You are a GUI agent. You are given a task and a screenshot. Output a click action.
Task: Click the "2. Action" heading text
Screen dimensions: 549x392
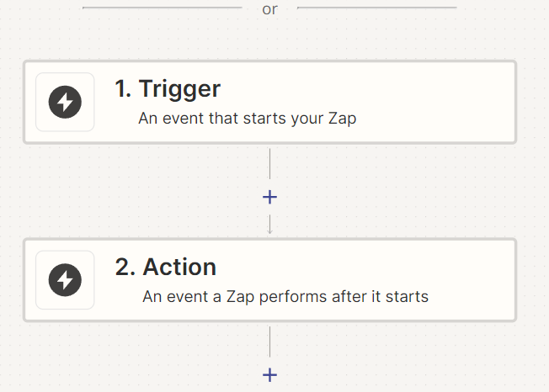click(166, 268)
